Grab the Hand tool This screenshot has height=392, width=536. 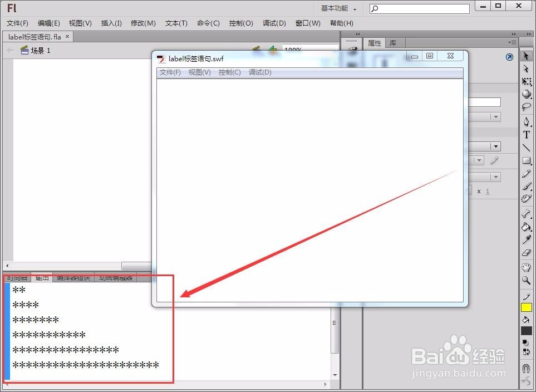[x=526, y=267]
